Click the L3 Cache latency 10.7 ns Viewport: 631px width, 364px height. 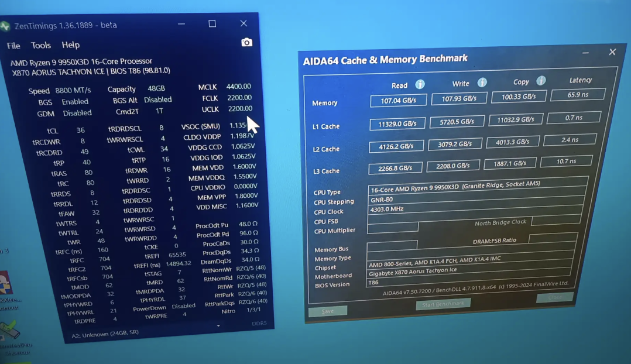(x=566, y=162)
